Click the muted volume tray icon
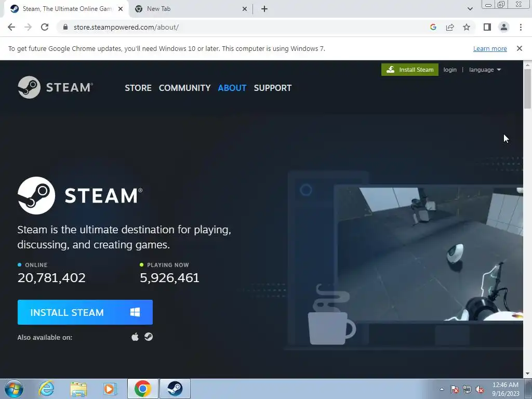The image size is (532, 399). pyautogui.click(x=480, y=389)
